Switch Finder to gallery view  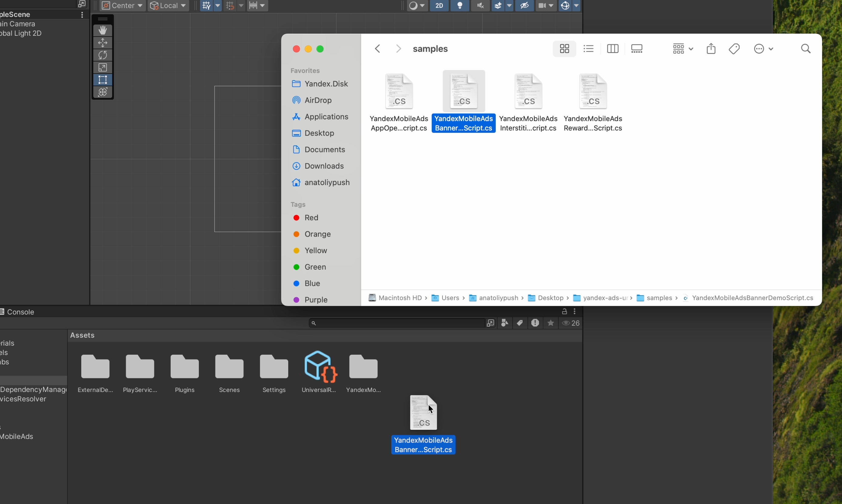tap(637, 49)
